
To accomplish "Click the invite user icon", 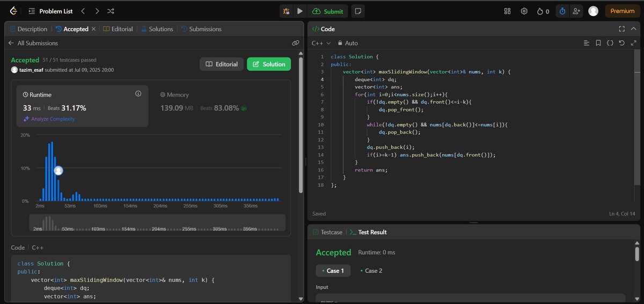I will [x=576, y=11].
